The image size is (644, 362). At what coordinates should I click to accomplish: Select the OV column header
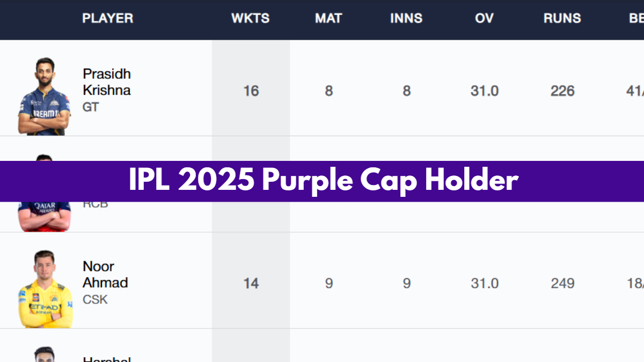point(484,18)
